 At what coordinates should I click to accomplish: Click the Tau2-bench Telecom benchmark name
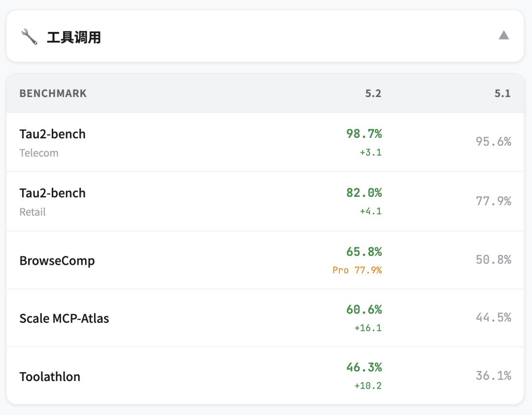pyautogui.click(x=53, y=134)
